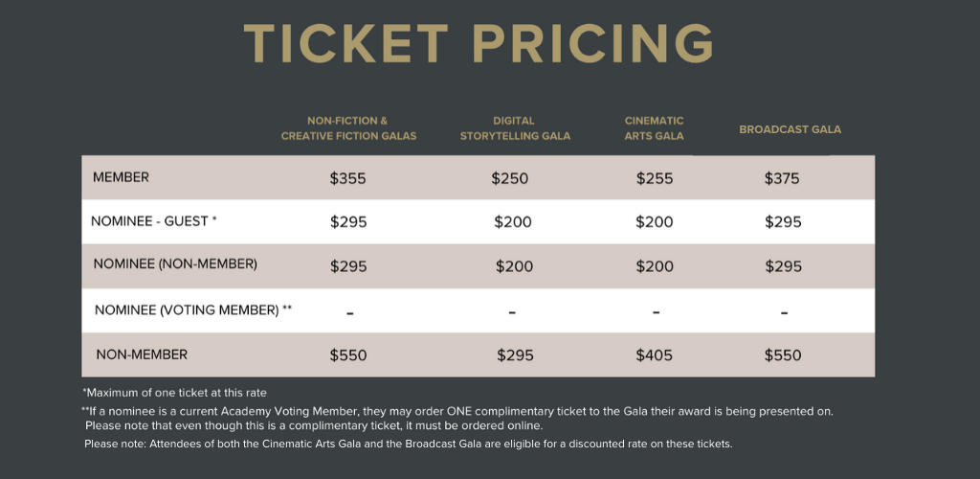Click the TICKET PRICING heading

pyautogui.click(x=479, y=44)
